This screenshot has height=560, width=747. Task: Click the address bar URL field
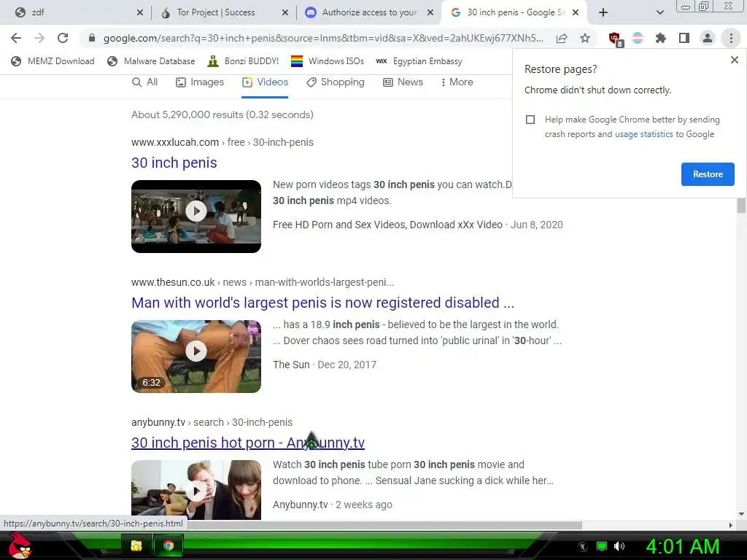pos(323,38)
